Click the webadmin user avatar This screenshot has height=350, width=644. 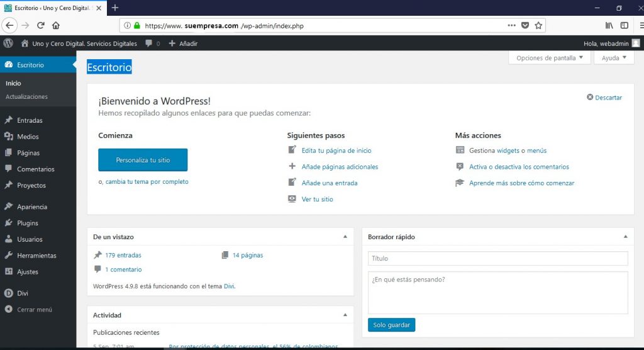636,43
